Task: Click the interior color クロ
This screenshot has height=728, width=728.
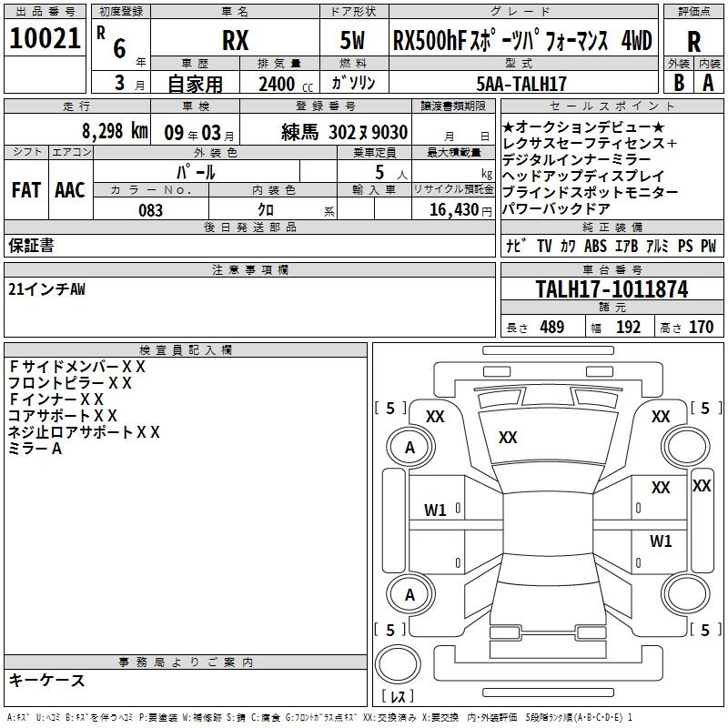Action: [x=266, y=210]
